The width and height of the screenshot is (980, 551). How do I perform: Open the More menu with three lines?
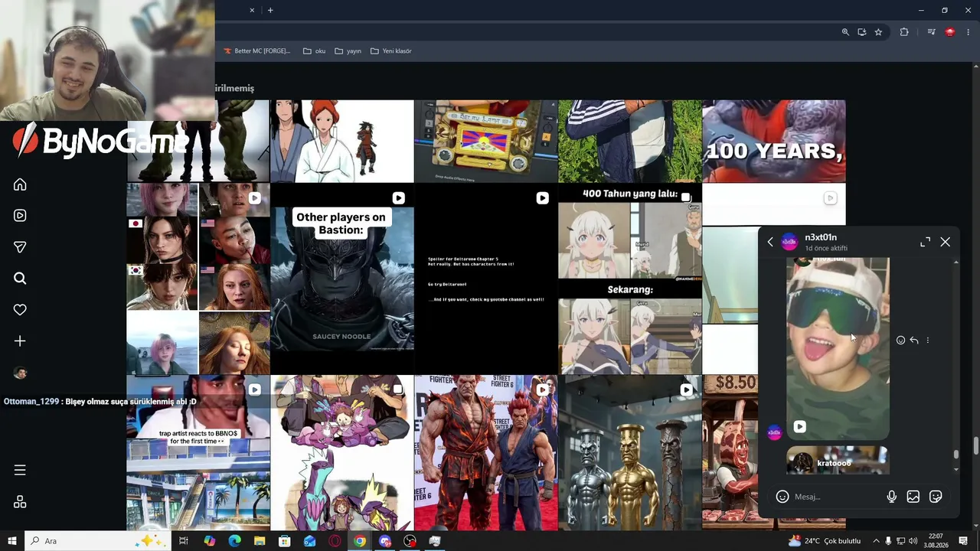(x=20, y=470)
